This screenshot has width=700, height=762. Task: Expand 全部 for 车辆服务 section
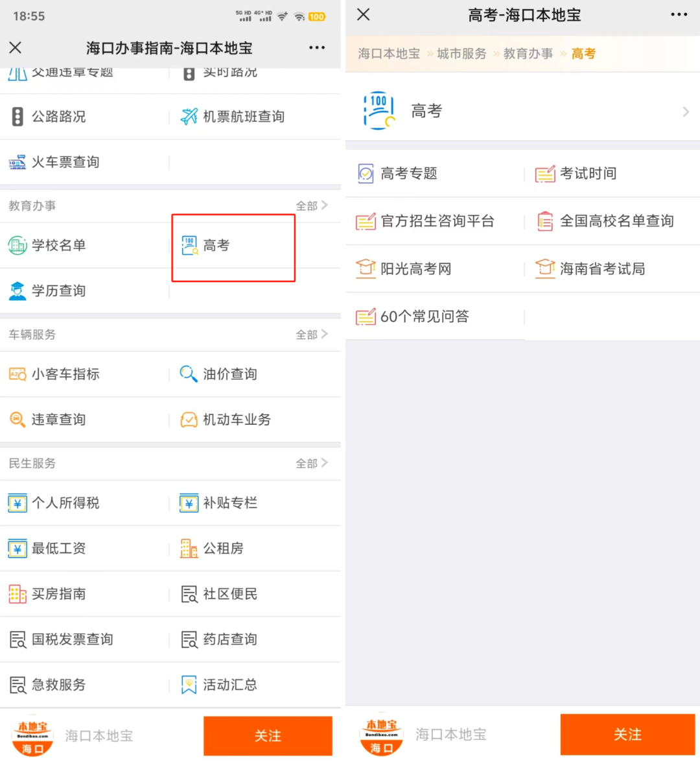(x=312, y=335)
